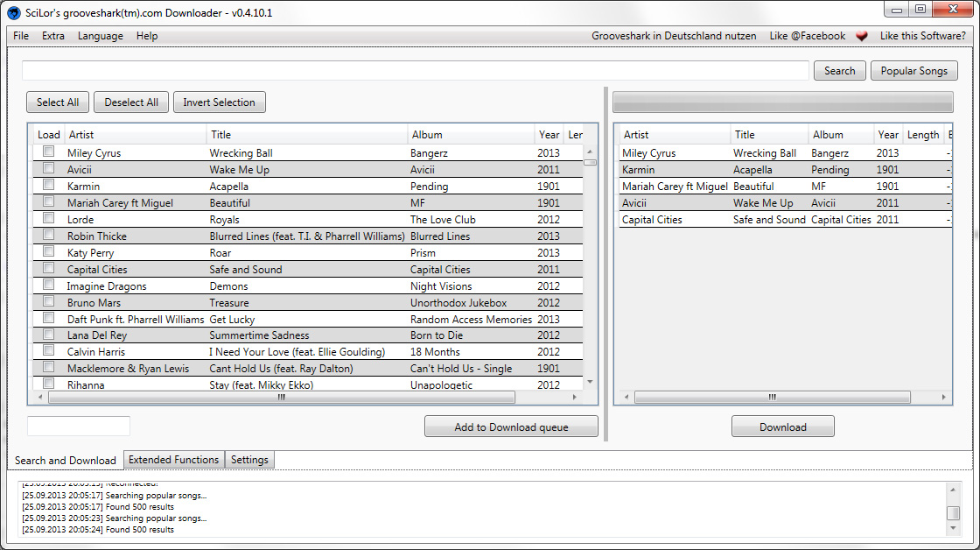Click the Like @Facebook link
This screenshot has height=550, width=980.
pyautogui.click(x=807, y=36)
